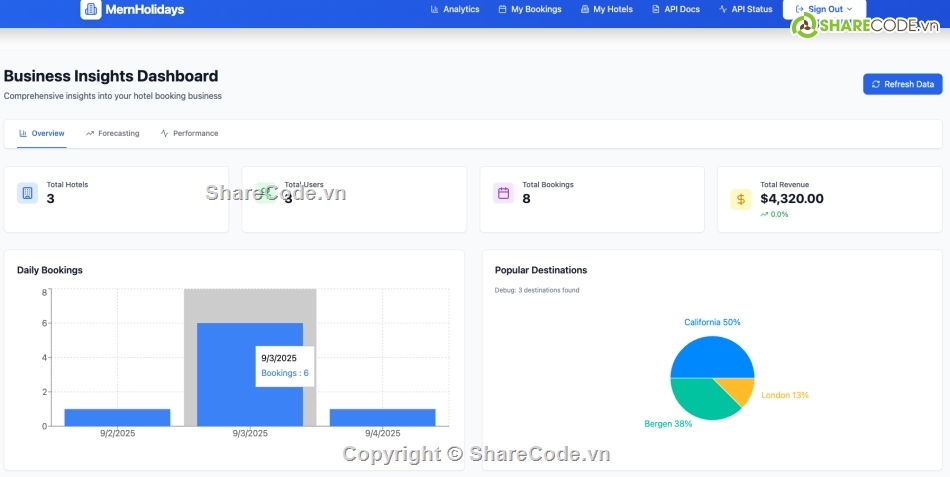Open Analytics in the top navigation
Screen dimensions: 950x477
click(455, 9)
